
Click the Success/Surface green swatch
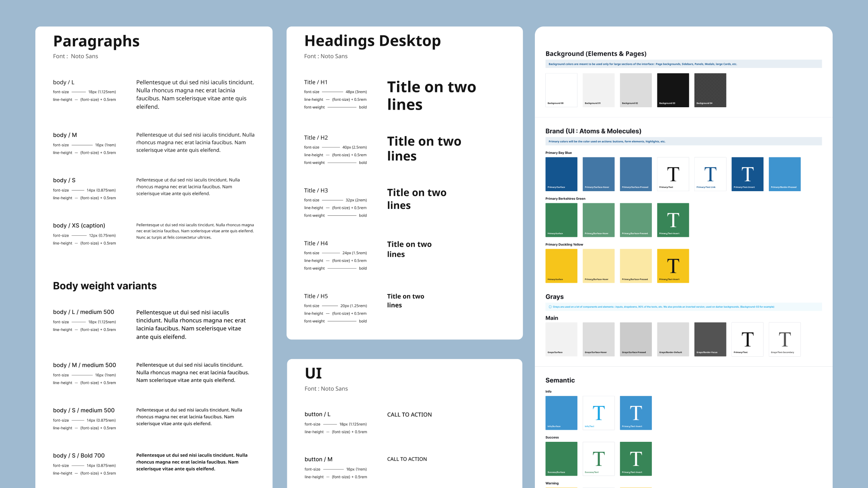pos(561,459)
